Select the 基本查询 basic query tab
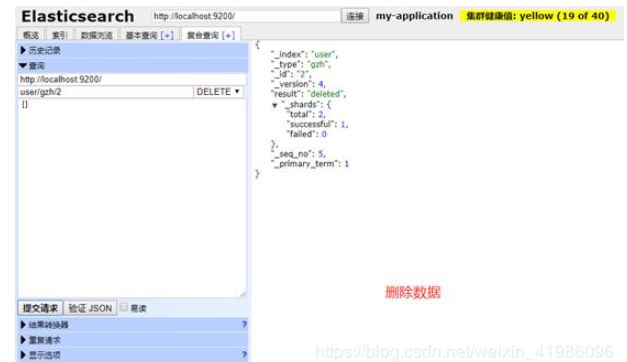 tap(142, 35)
